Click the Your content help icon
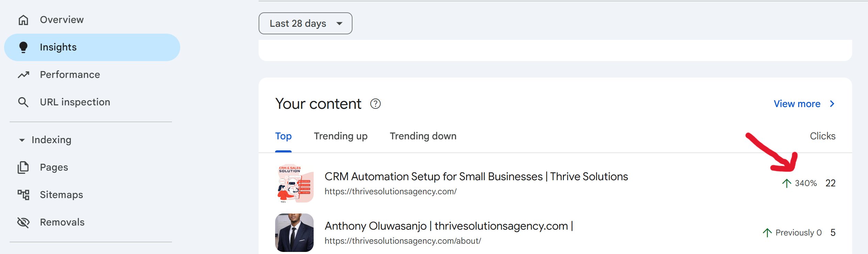This screenshot has height=254, width=868. click(375, 104)
